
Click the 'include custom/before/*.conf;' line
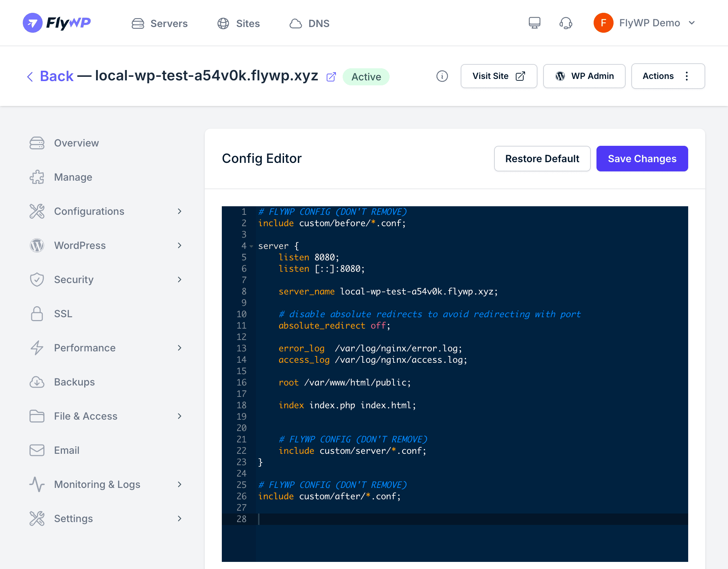coord(332,223)
